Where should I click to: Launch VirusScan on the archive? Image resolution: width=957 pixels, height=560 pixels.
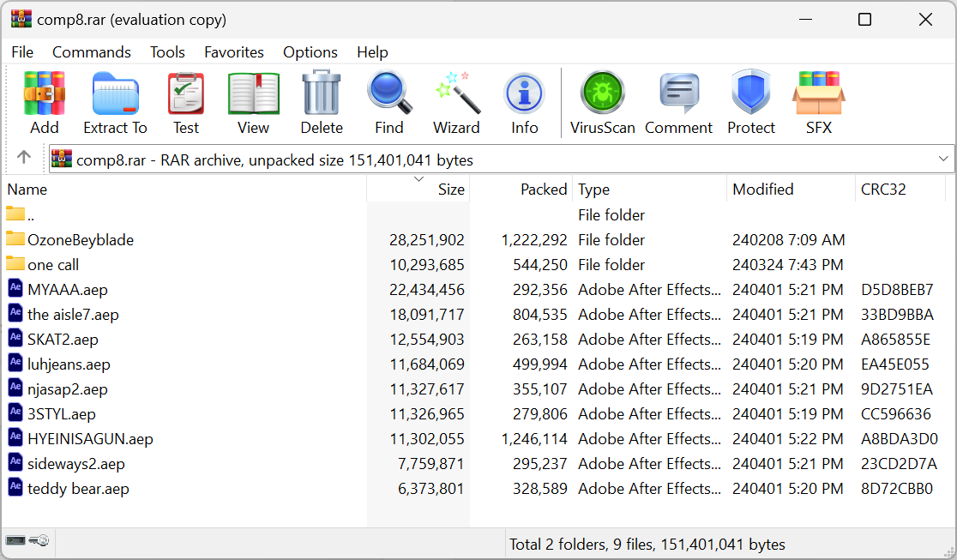tap(602, 103)
